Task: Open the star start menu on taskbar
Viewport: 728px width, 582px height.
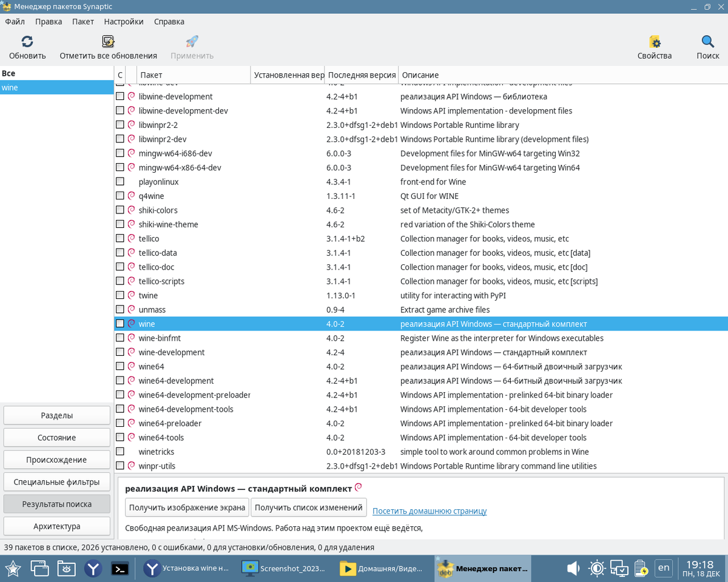Action: click(13, 568)
